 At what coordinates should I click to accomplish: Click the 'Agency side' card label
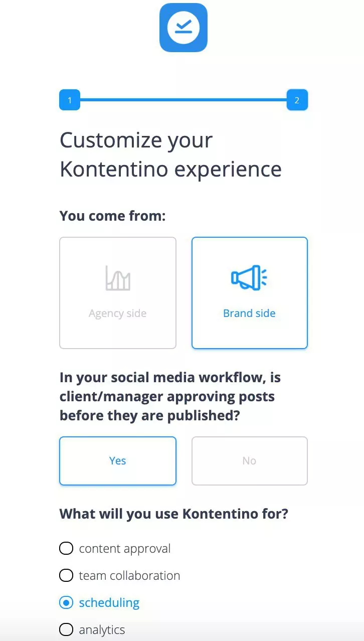(x=117, y=313)
